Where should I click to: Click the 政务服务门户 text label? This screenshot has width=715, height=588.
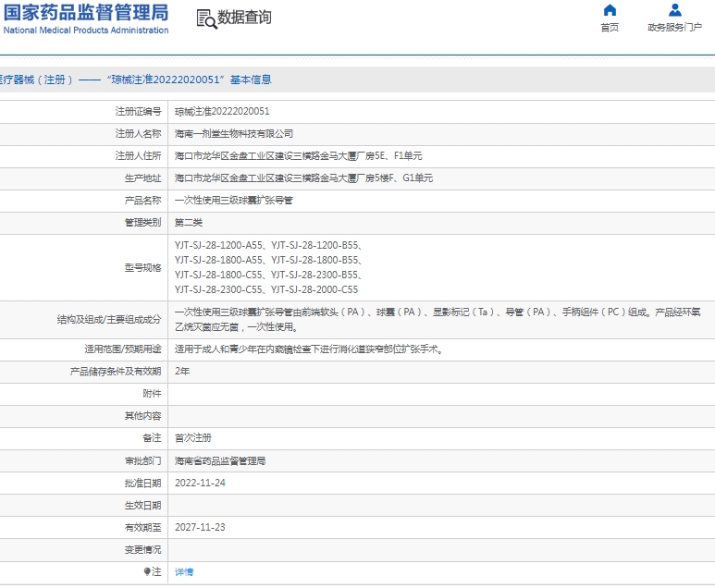tap(675, 28)
